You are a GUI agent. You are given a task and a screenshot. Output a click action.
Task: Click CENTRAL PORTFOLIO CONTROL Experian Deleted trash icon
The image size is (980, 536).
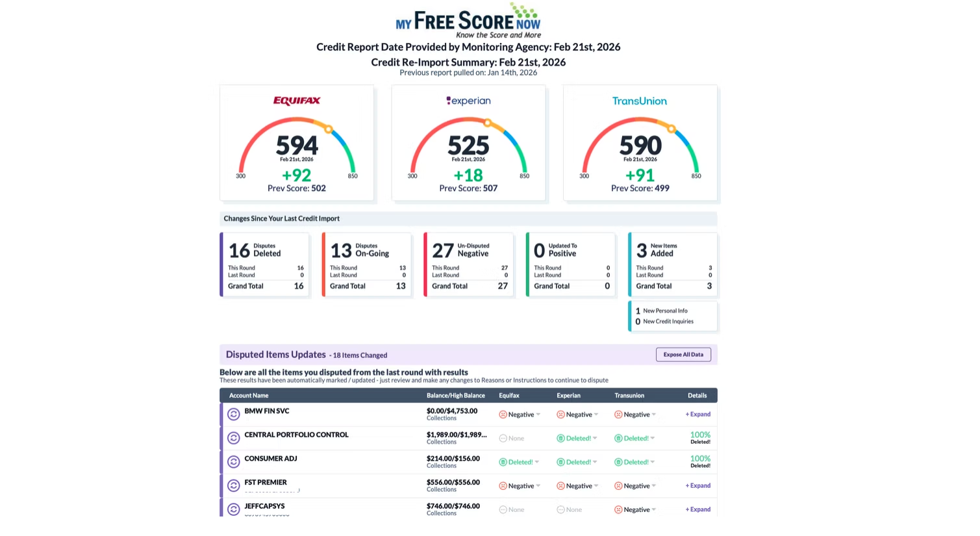click(x=560, y=439)
